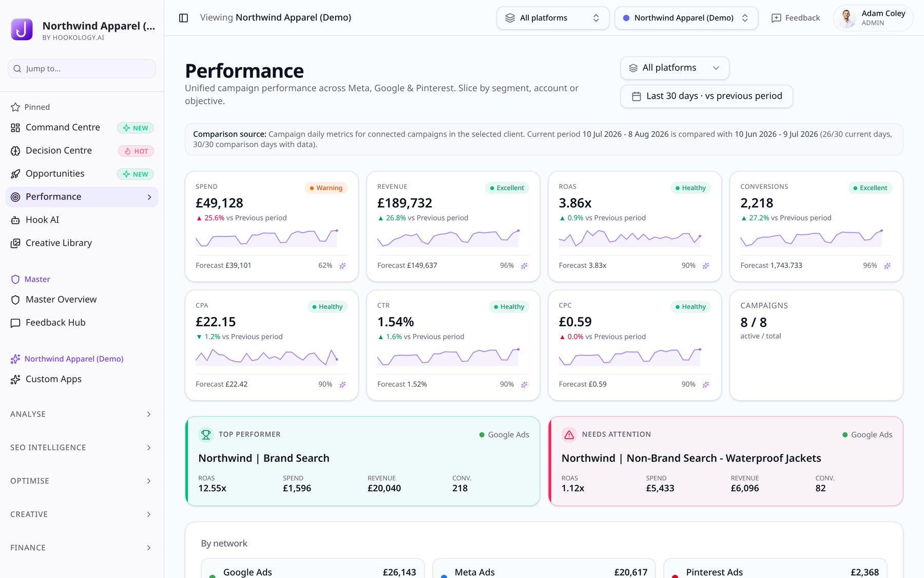Click the calendar icon in date selector
Screen dimensions: 924x578
point(637,96)
